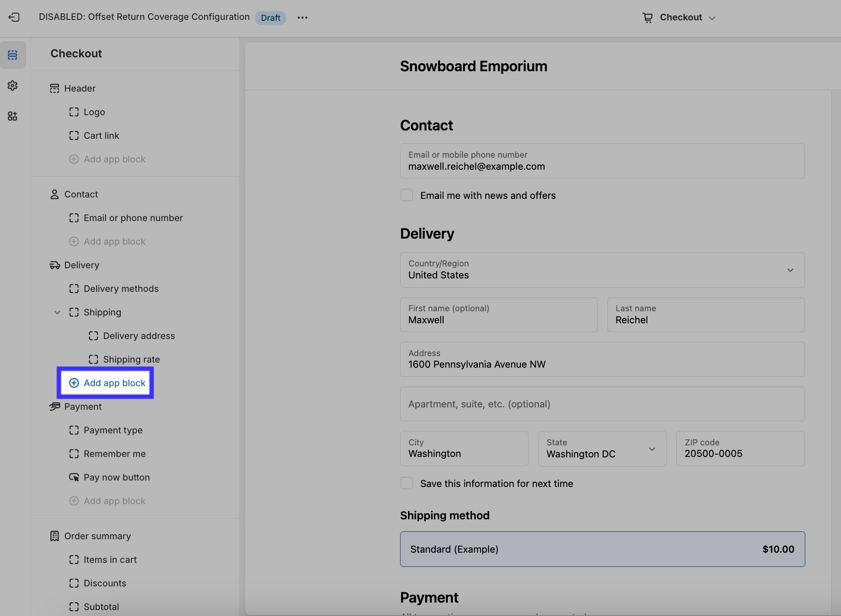Open the three-dot more actions menu

[x=302, y=18]
